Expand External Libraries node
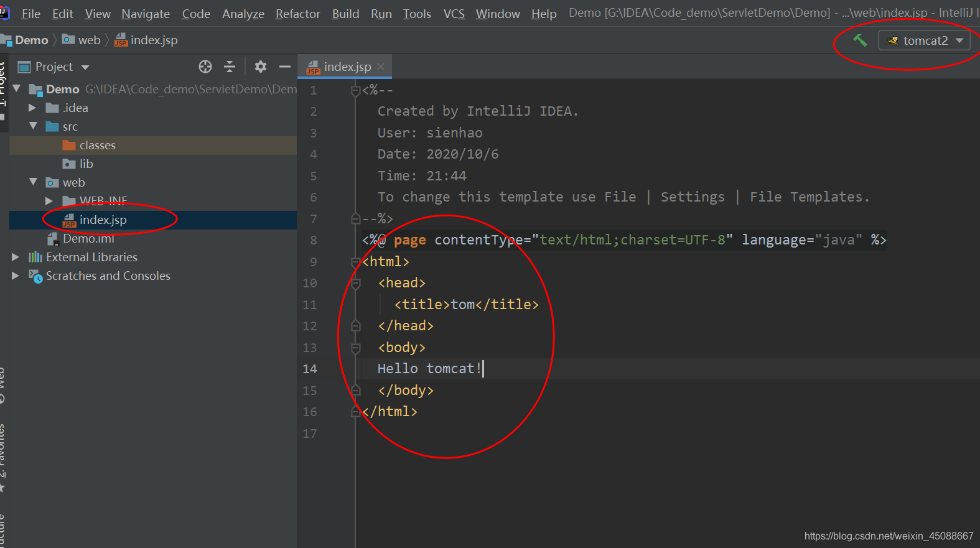Screen dimensions: 980x548 (16, 257)
